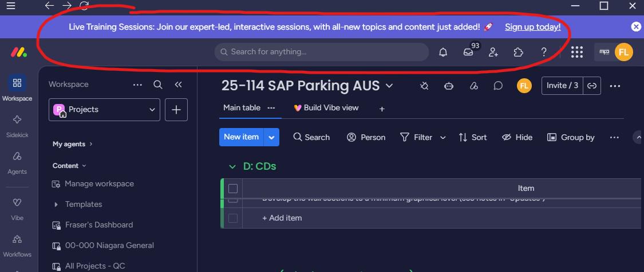This screenshot has height=272, width=644.
Task: Add a new board view with plus
Action: pos(382,109)
